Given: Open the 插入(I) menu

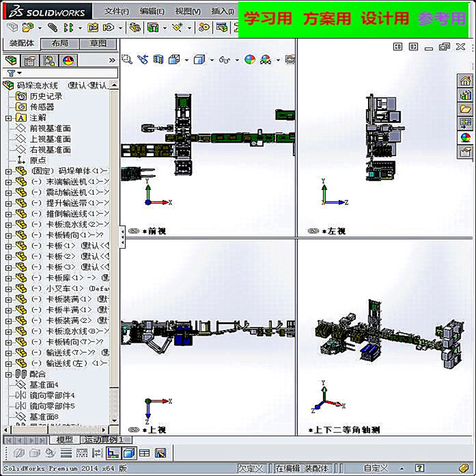Looking at the screenshot, I should 223,11.
